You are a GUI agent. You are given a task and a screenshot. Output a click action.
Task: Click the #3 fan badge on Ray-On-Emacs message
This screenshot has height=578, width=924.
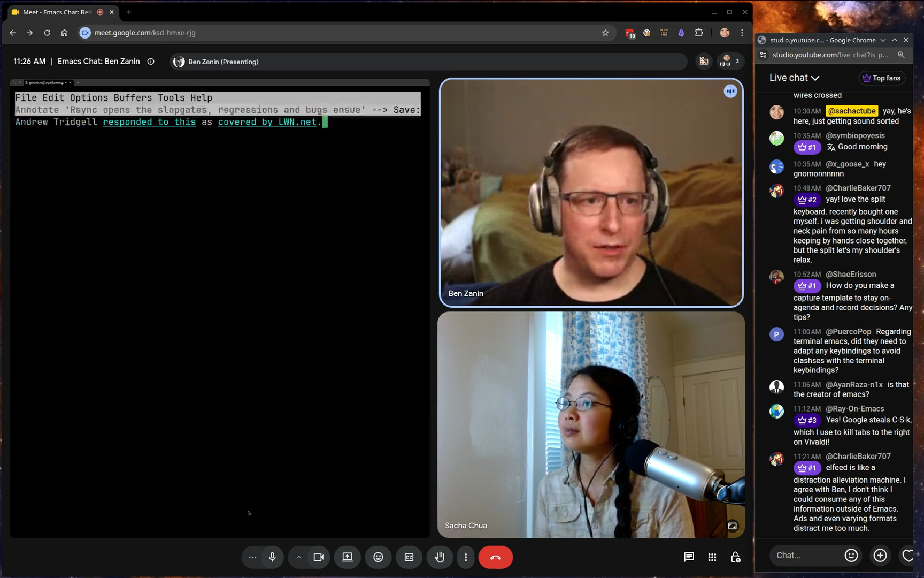point(807,420)
